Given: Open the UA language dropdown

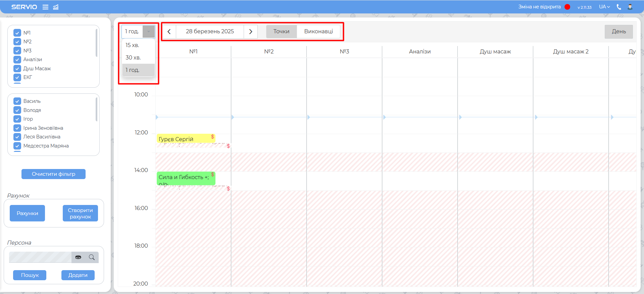Looking at the screenshot, I should [604, 7].
